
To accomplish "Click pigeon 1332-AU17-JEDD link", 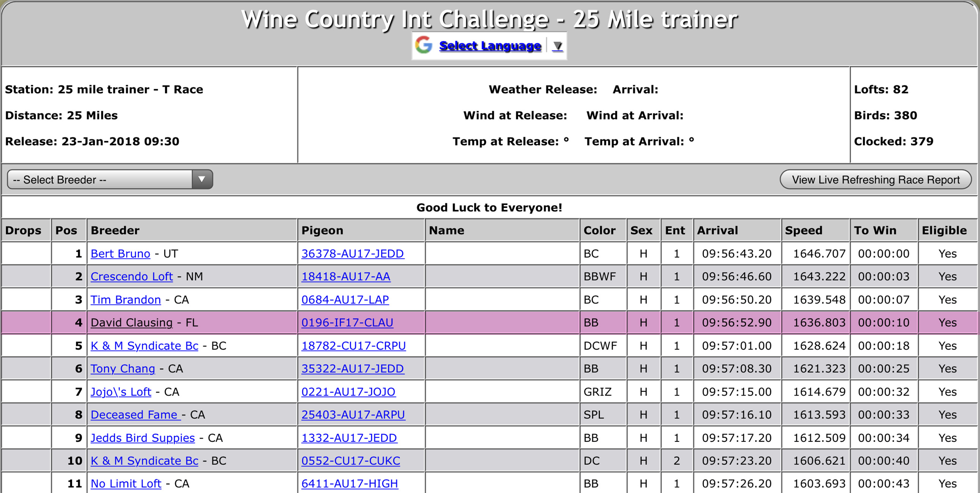I will [x=349, y=438].
